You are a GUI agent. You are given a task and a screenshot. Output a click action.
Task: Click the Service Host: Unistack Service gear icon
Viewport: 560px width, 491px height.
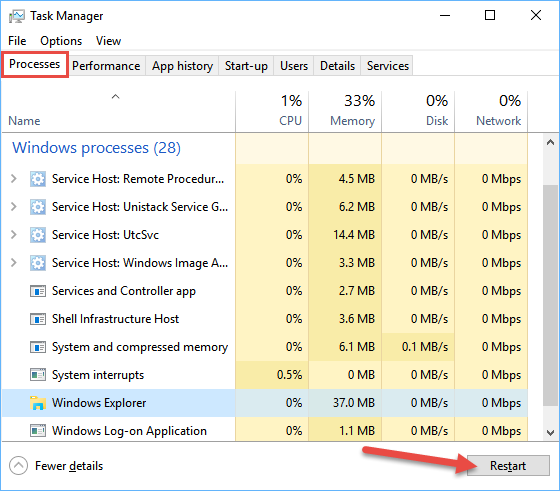pyautogui.click(x=38, y=207)
